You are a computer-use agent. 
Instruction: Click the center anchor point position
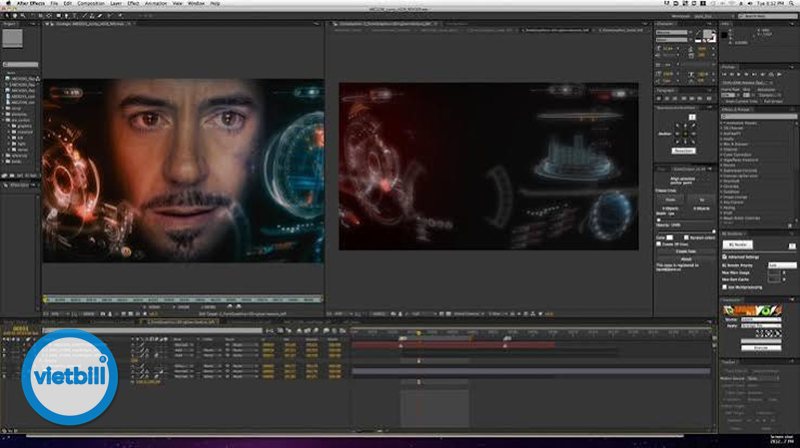click(x=685, y=134)
